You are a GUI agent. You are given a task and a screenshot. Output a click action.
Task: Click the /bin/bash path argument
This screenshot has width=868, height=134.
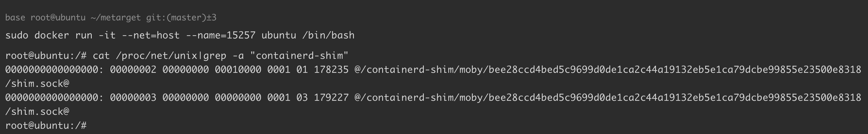click(x=328, y=35)
